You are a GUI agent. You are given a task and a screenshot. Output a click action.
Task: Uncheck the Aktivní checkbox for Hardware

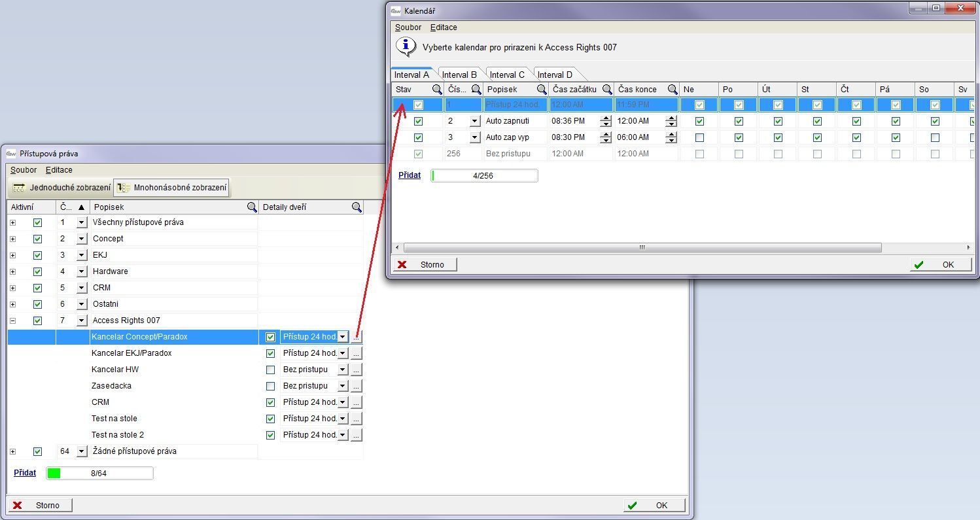point(37,271)
